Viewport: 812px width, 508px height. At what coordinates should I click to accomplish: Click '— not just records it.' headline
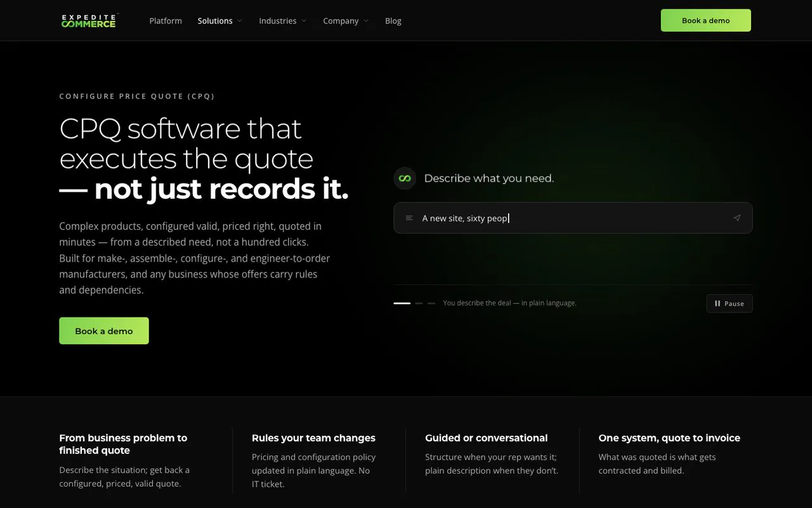204,189
